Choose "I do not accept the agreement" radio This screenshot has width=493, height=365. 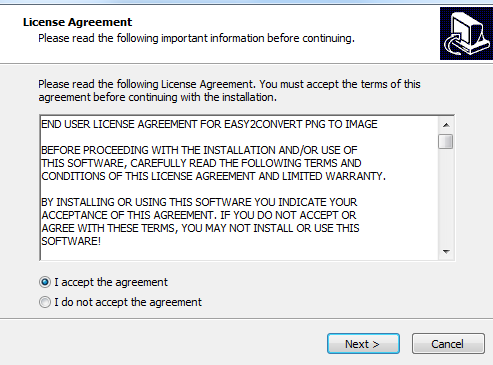pyautogui.click(x=45, y=302)
